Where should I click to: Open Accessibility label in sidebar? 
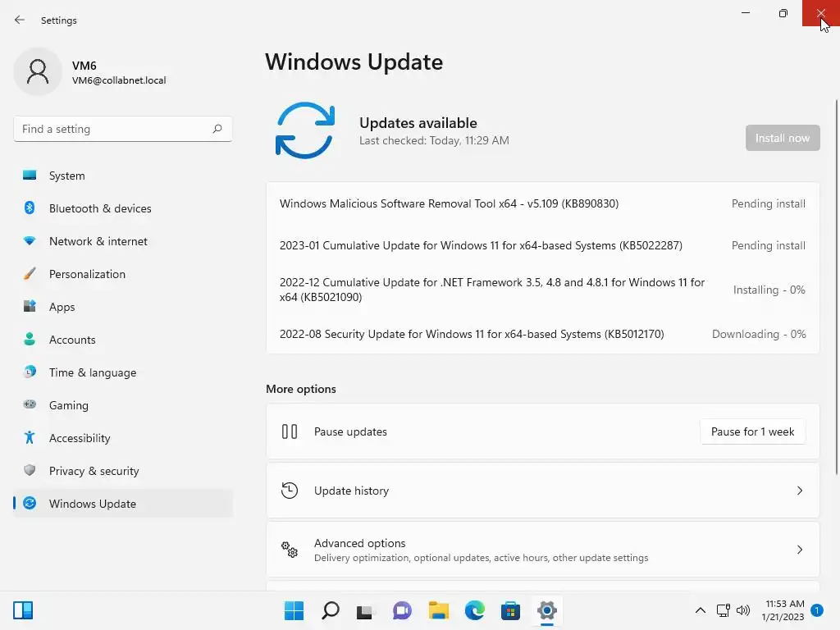click(x=80, y=438)
